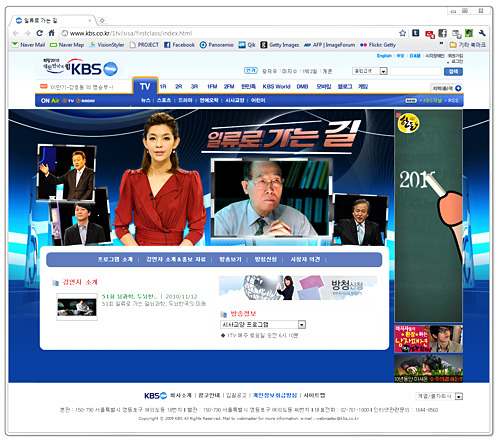500x440 pixels.
Task: Open a new tab with the plus button
Action: point(102,20)
